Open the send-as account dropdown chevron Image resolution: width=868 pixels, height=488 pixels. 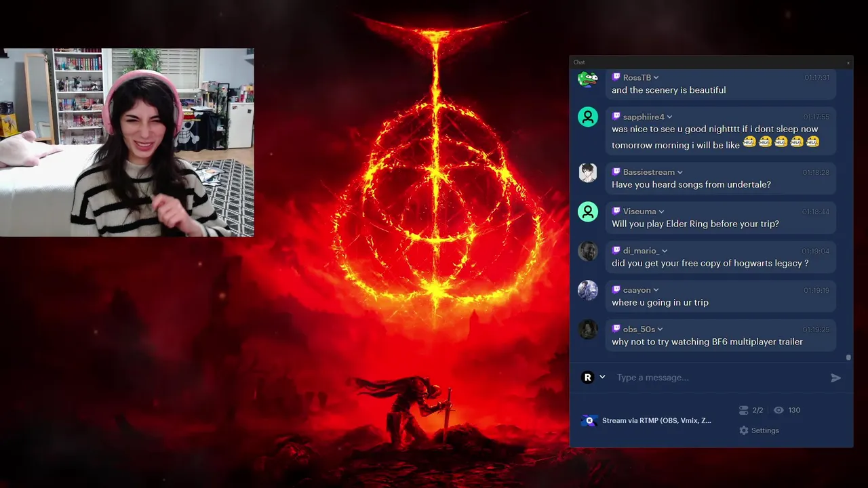(602, 378)
